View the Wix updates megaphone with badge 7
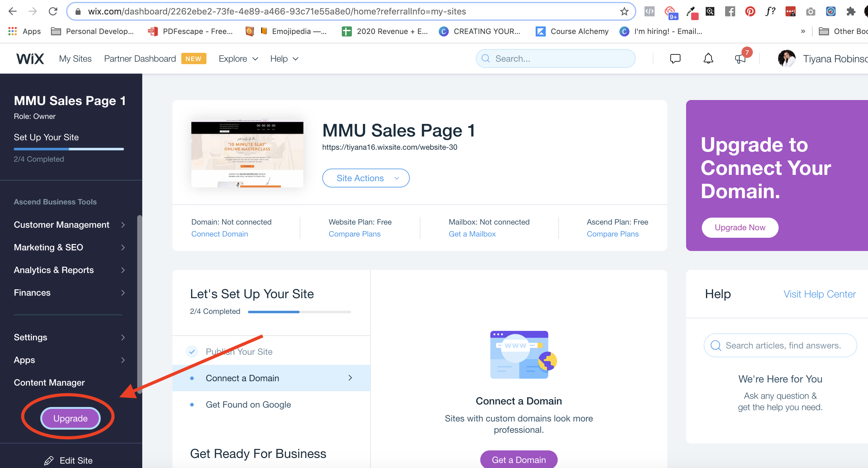The image size is (868, 468). 740,58
